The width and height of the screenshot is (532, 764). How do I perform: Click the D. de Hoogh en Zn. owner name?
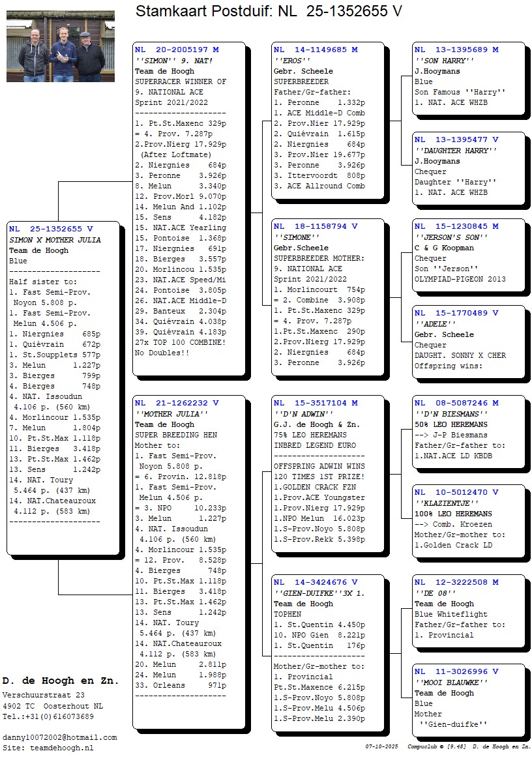(61, 681)
